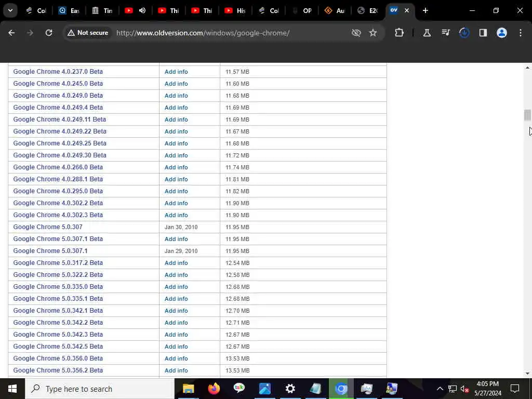The width and height of the screenshot is (532, 399).
Task: Switch to the 'Eas' tab
Action: tap(69, 10)
